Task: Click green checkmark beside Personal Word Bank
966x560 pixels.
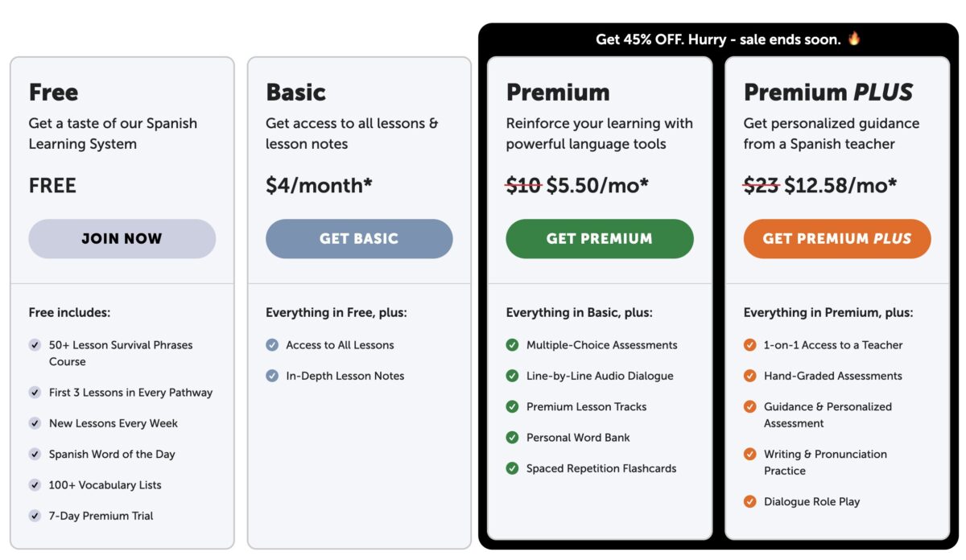Action: 512,438
